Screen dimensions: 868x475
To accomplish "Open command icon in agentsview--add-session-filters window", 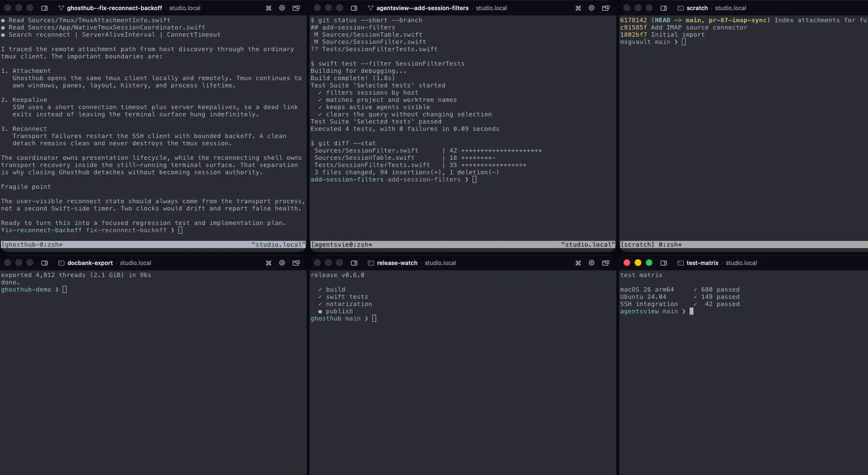I will point(578,8).
